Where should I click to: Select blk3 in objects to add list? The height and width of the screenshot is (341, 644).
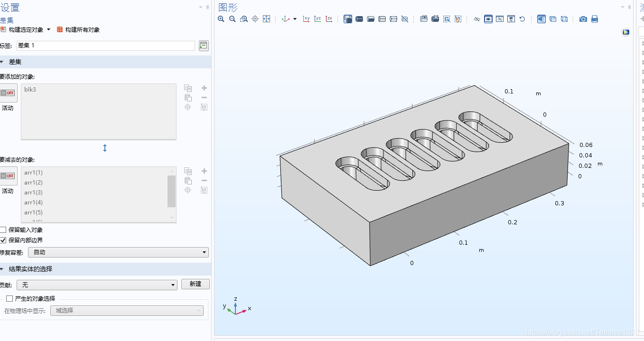pos(30,90)
